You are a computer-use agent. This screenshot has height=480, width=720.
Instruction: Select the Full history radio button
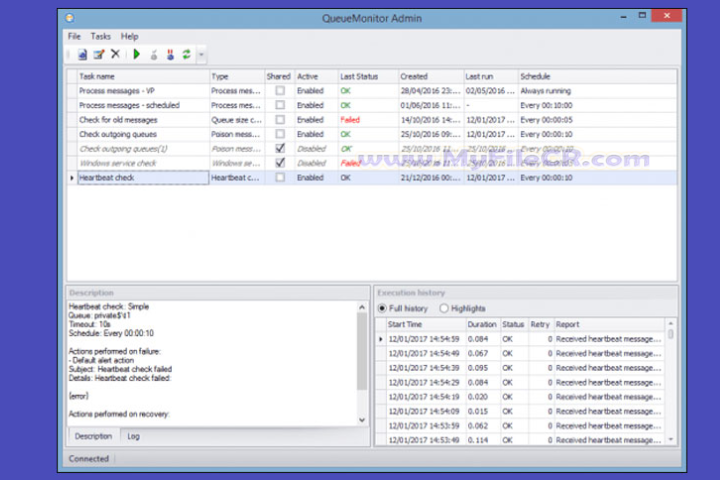pyautogui.click(x=382, y=308)
